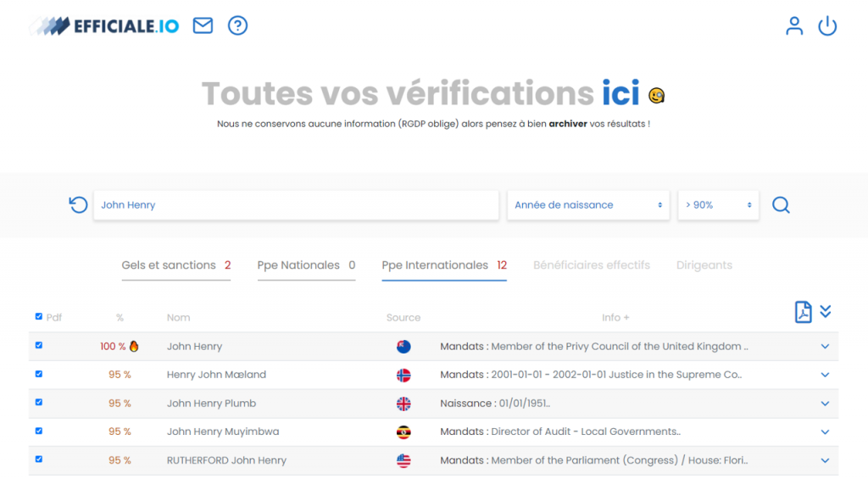Image resolution: width=868 pixels, height=479 pixels.
Task: Open the mail envelope icon
Action: point(203,25)
